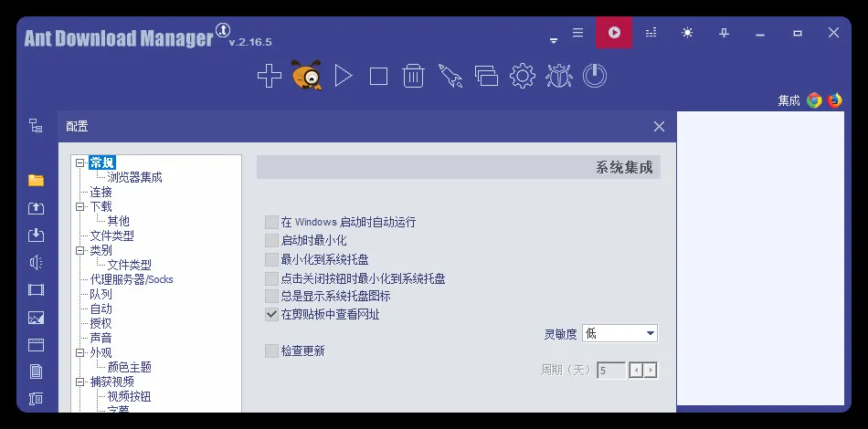Click the Chrome integration icon

[x=814, y=100]
